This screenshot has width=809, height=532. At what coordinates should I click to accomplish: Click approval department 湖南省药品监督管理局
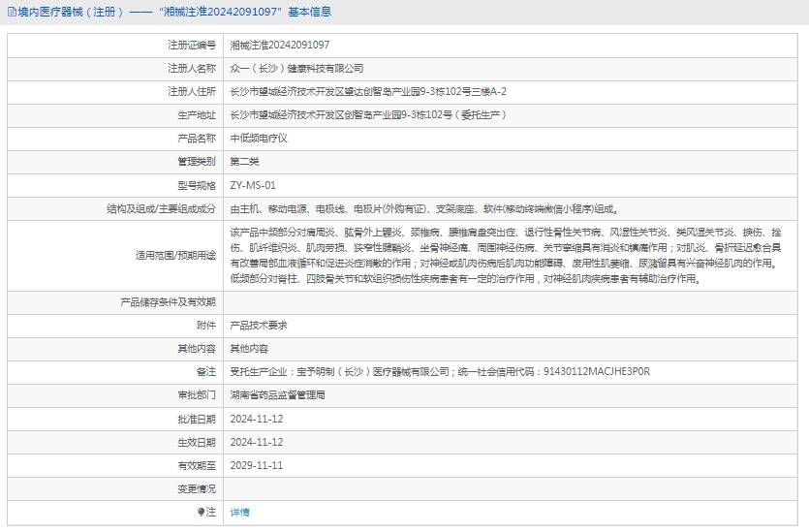(x=277, y=395)
